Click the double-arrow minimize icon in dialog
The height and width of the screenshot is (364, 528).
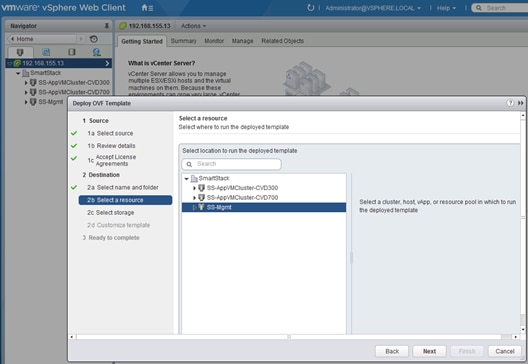pyautogui.click(x=521, y=103)
